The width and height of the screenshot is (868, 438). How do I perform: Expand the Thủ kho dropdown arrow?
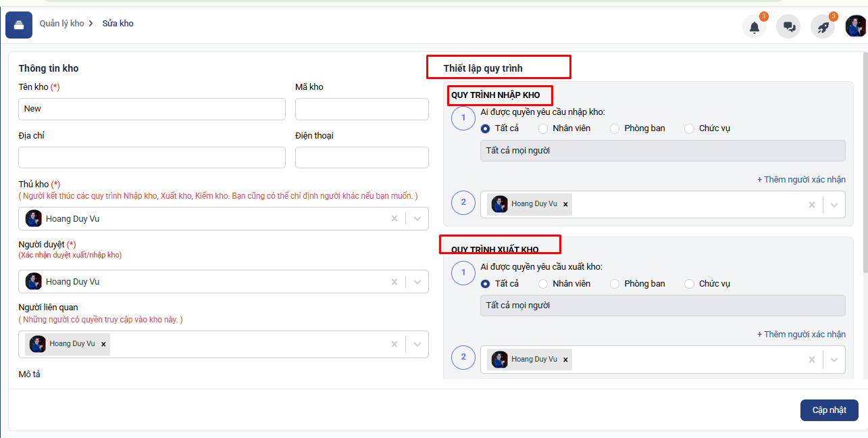pyautogui.click(x=417, y=219)
